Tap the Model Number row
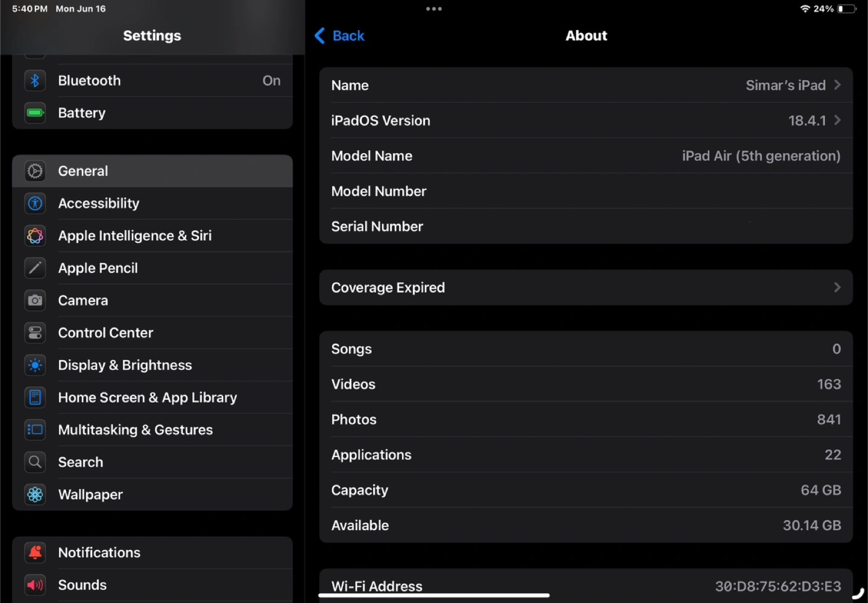868x603 pixels. pos(586,191)
